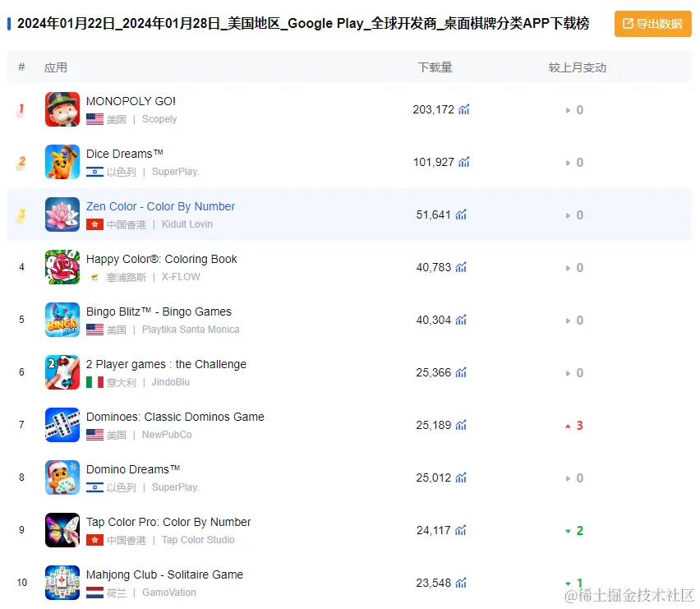Open the 2 Player games app icon
Screen dimensions: 700x609
[x=62, y=372]
